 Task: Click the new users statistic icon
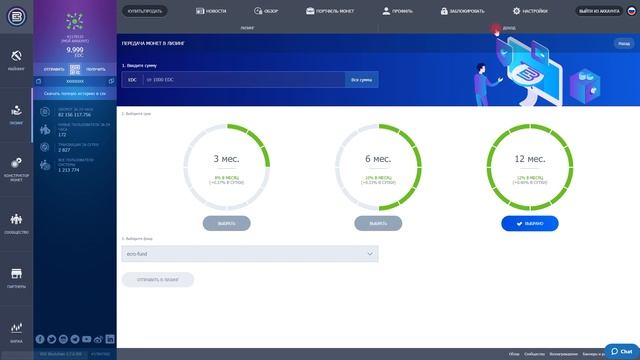pos(45,129)
